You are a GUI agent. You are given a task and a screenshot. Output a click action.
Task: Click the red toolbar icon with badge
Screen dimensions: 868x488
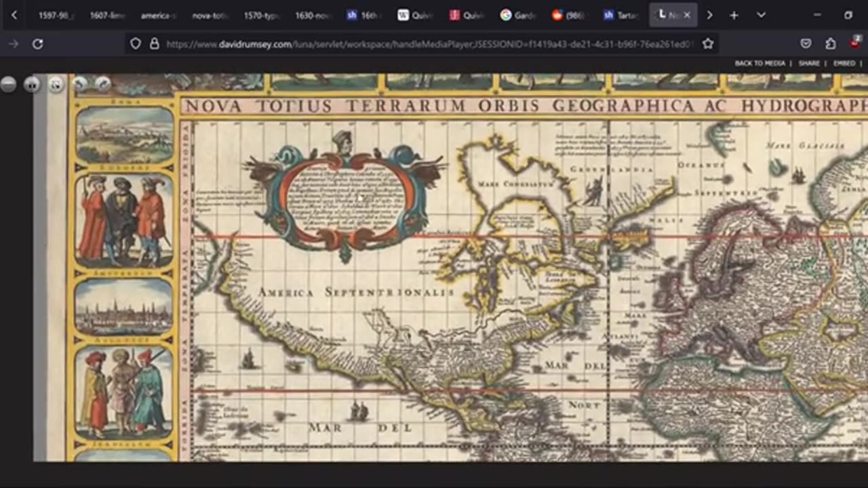tap(855, 44)
